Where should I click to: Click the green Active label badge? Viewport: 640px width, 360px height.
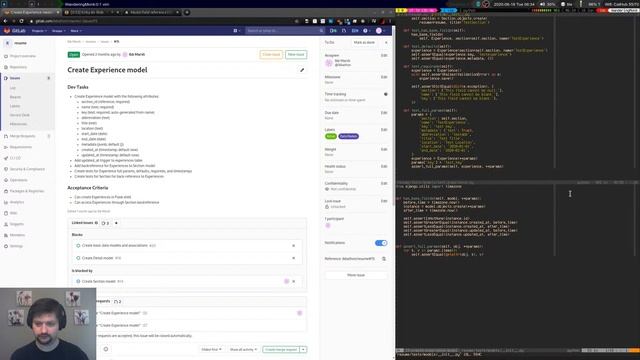click(331, 136)
